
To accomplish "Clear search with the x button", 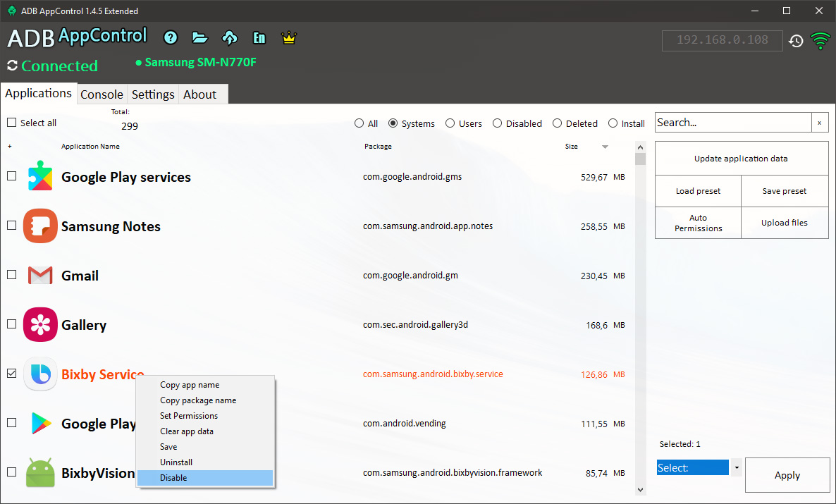I will pos(820,123).
